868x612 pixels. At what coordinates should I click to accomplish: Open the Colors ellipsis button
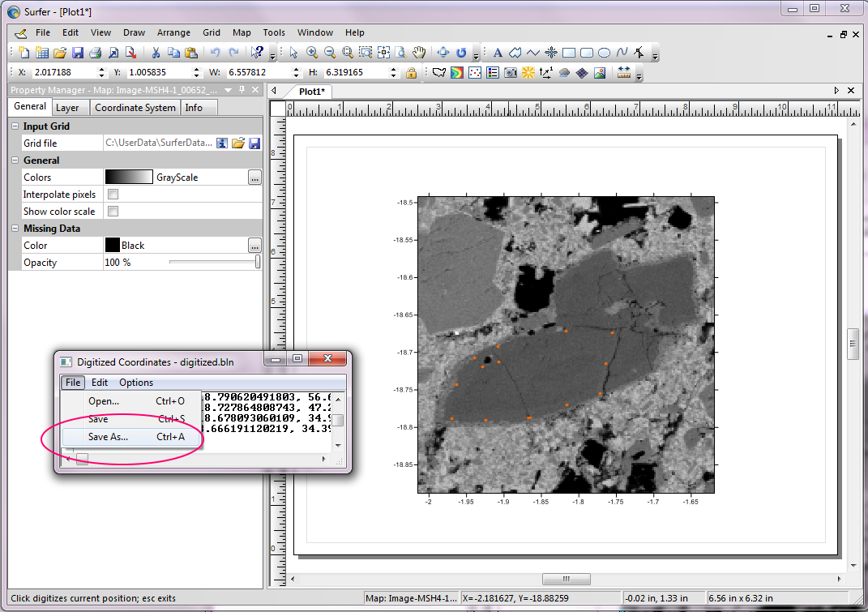click(x=254, y=178)
